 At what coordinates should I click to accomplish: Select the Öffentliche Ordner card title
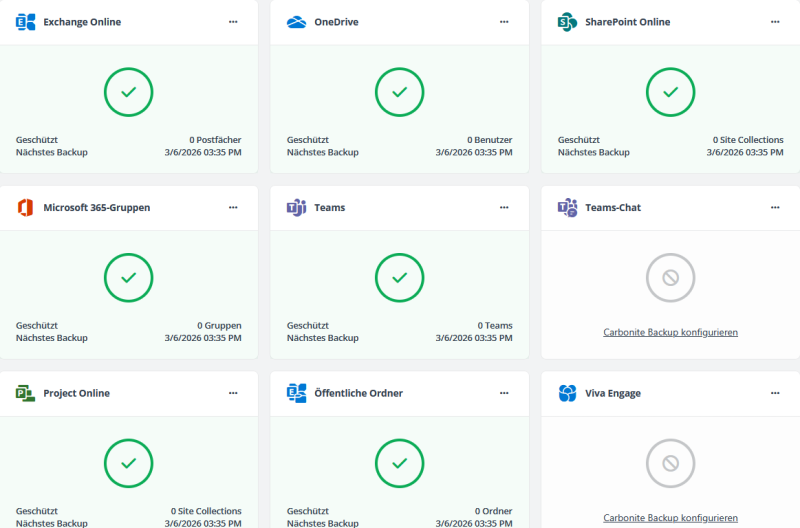tap(359, 393)
